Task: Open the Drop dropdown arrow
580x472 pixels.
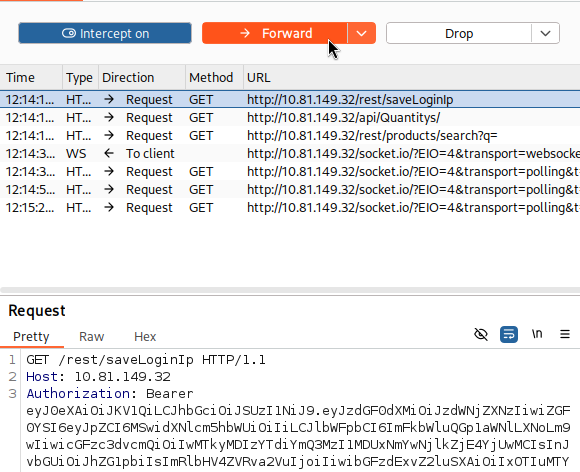Action: tap(545, 34)
